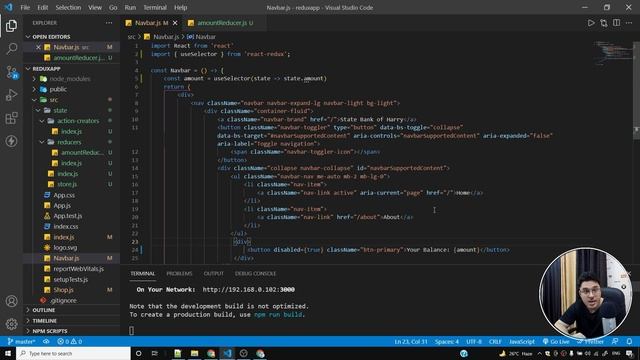This screenshot has width=640, height=360.
Task: Open the Thunder Client lightning icon
Action: (11, 141)
